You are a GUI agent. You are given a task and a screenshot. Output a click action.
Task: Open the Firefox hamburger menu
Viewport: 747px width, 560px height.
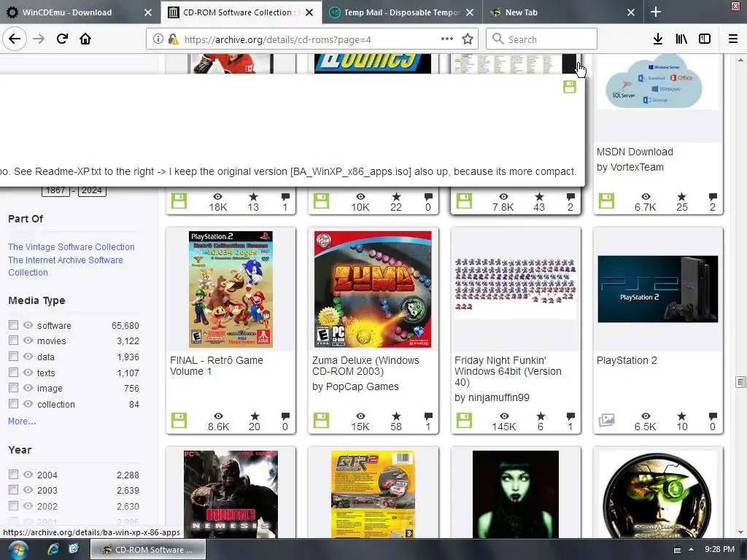(733, 39)
